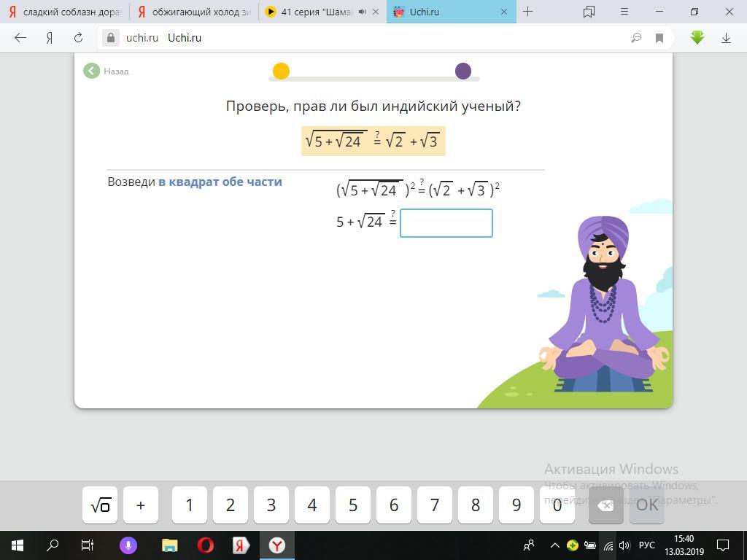Tap digit 9 on the on-screen keypad
The height and width of the screenshot is (560, 747).
click(x=516, y=505)
